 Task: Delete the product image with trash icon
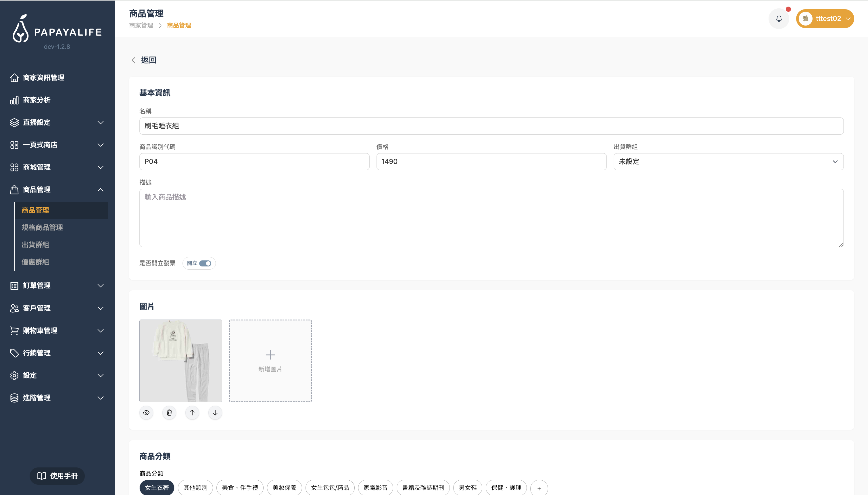(169, 412)
